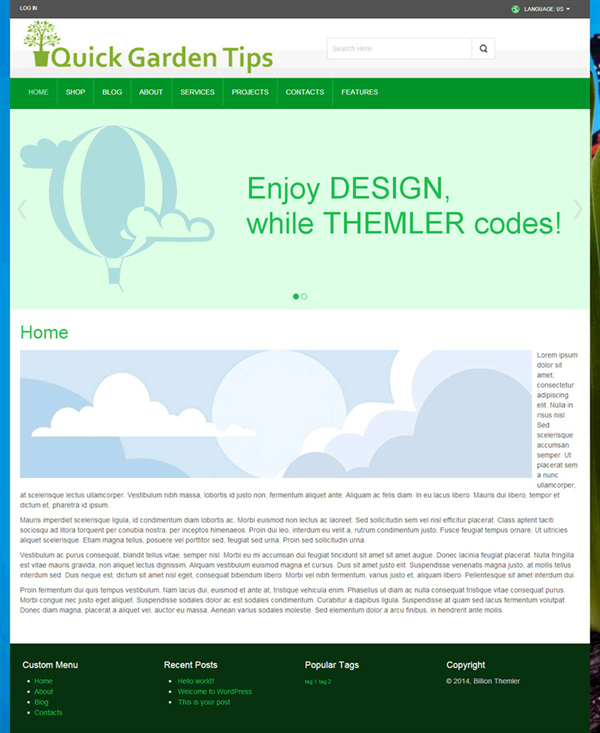Screen dimensions: 600x733
Task: Open the Contacts menu item
Action: tap(305, 92)
